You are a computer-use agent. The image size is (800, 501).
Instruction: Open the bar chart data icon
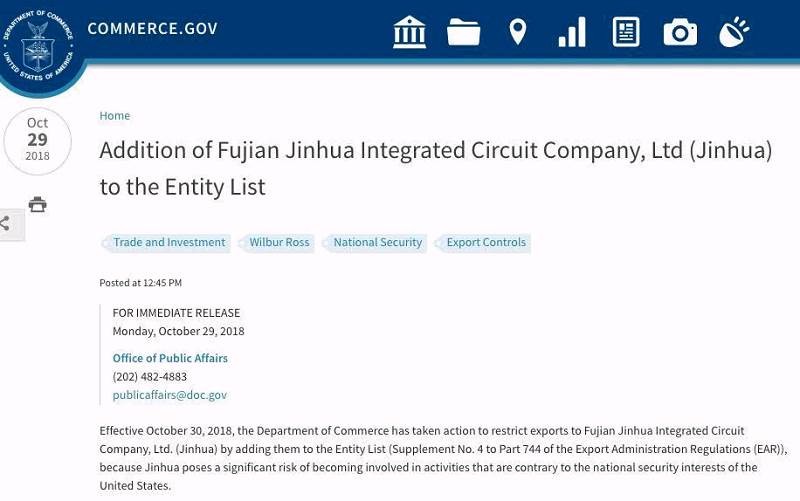(572, 32)
